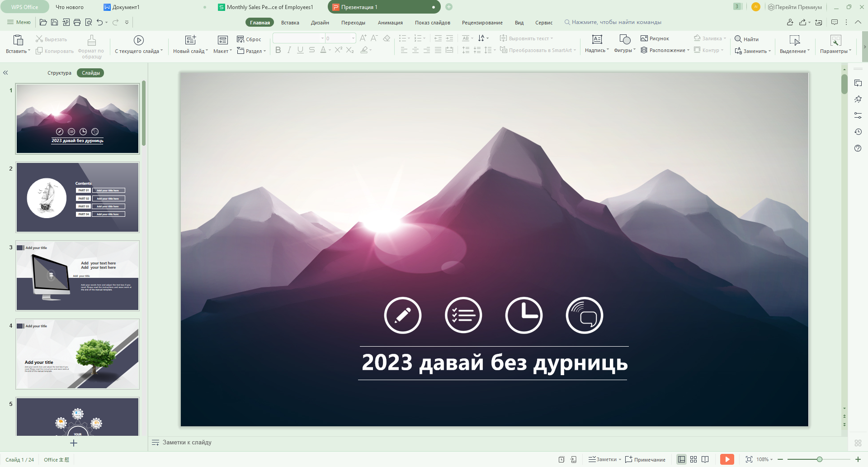The image size is (868, 467).
Task: Open the Дизайн ribbon tab
Action: point(320,23)
